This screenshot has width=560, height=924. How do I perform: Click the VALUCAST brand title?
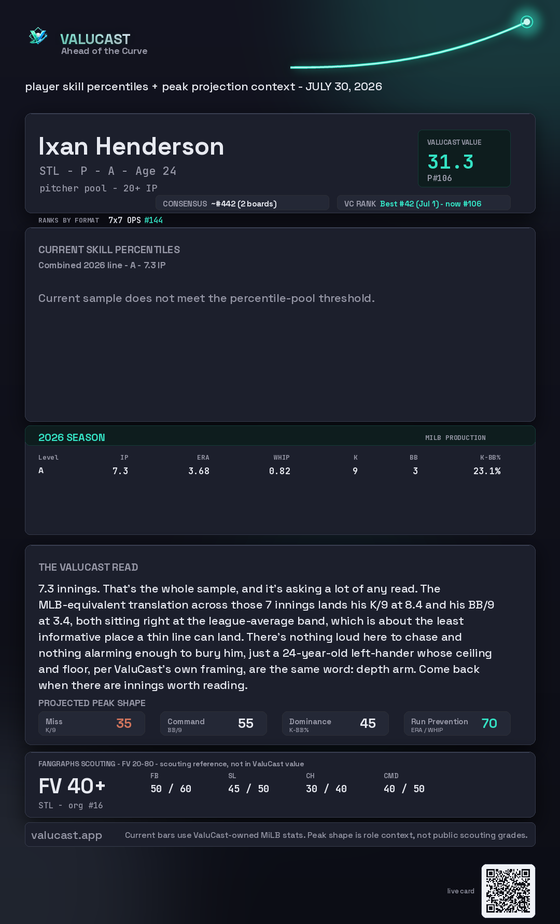pyautogui.click(x=95, y=39)
